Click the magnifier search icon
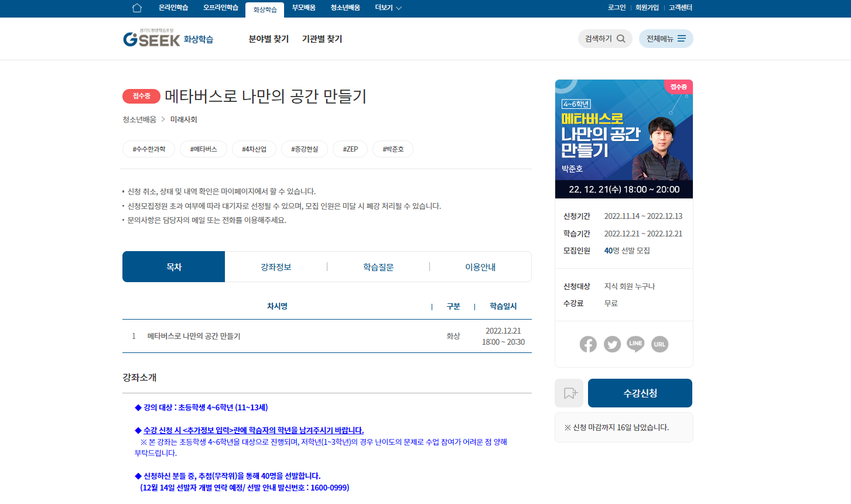 pos(621,39)
